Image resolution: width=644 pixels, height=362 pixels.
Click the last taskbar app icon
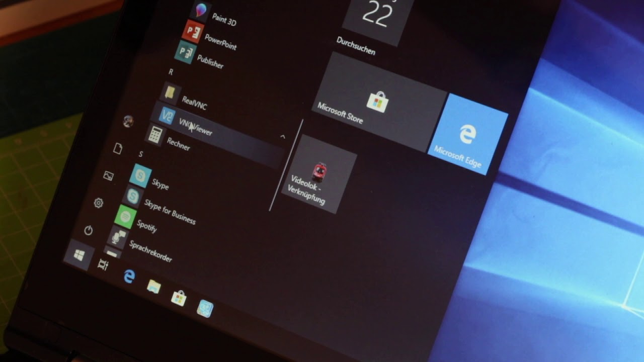[x=205, y=308]
